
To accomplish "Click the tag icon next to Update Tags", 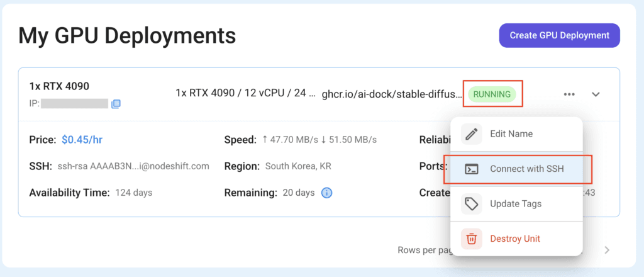I will pyautogui.click(x=472, y=204).
